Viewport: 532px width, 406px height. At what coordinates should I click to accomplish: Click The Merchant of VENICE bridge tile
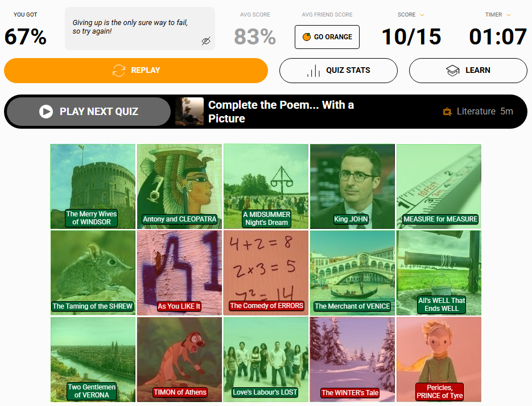(353, 273)
